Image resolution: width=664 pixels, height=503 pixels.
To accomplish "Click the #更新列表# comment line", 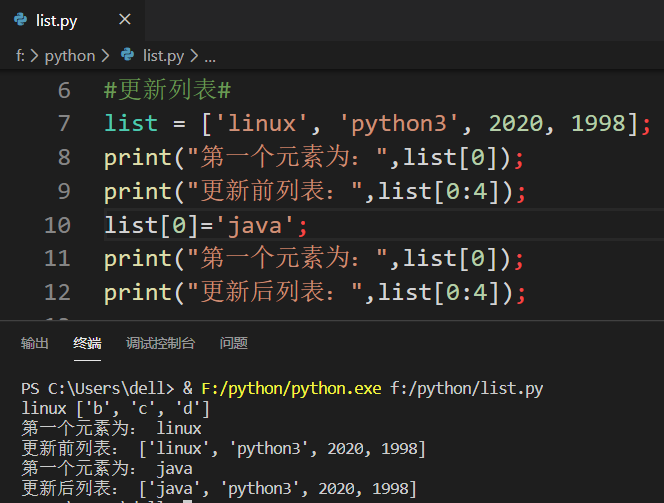I will point(168,90).
